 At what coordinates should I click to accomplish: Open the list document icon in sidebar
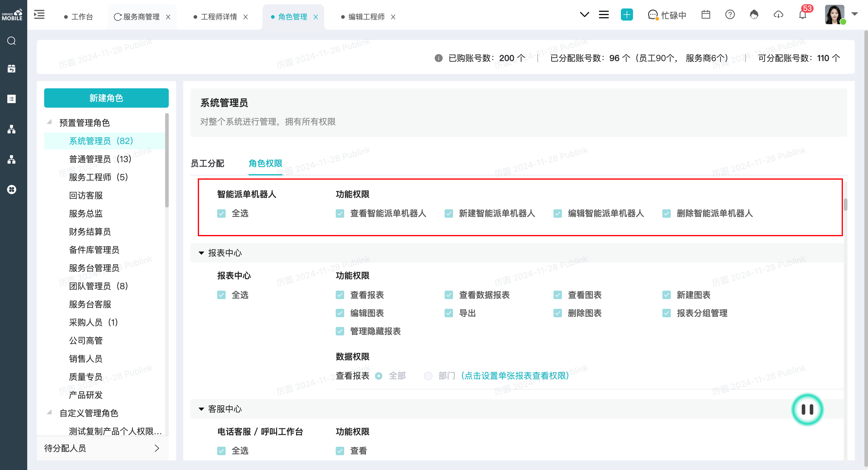coord(12,99)
